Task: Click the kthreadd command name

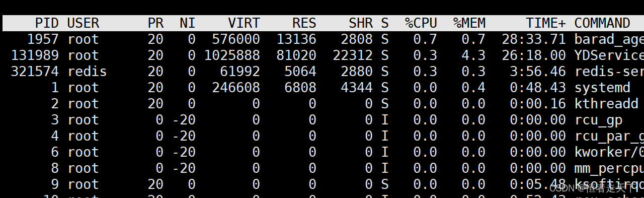Action: tap(606, 104)
